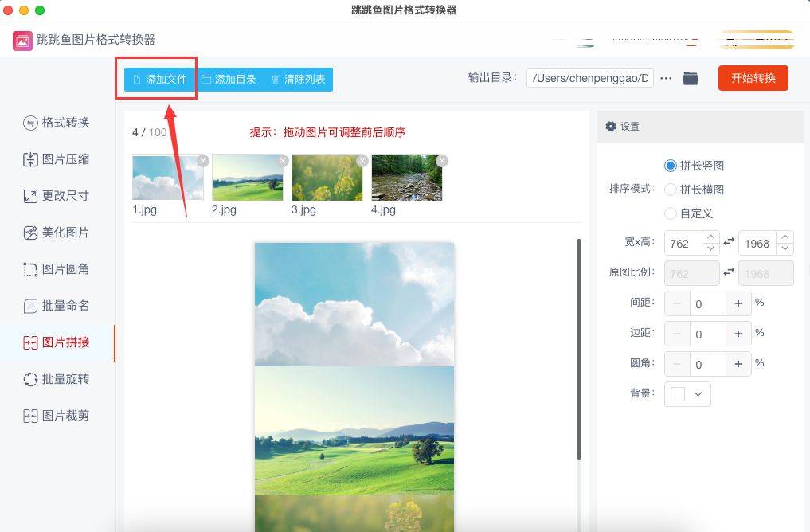Viewport: 810px width, 532px height.
Task: Select 拼长横图 radio option
Action: [x=671, y=190]
